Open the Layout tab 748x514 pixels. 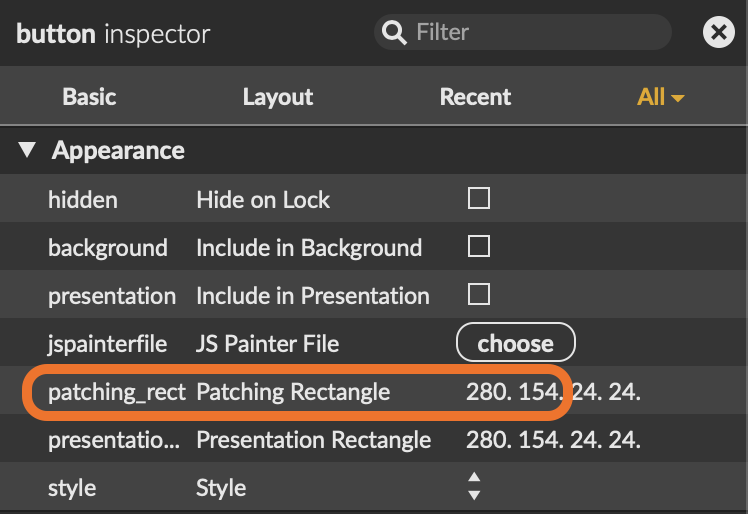(277, 97)
